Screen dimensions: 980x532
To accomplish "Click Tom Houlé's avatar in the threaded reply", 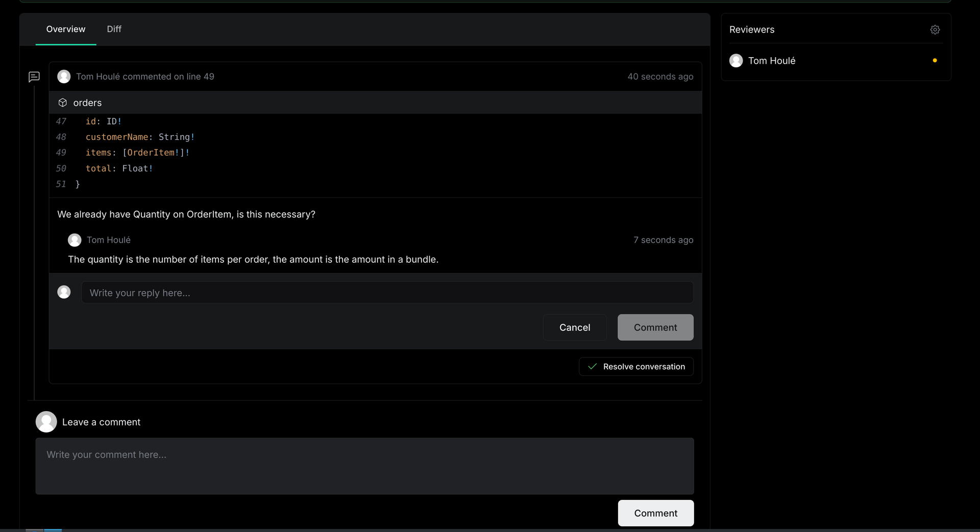I will pyautogui.click(x=75, y=240).
